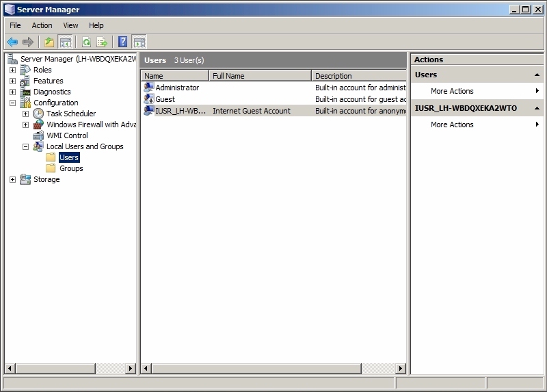
Task: Click the Guest user account icon
Action: [x=149, y=99]
